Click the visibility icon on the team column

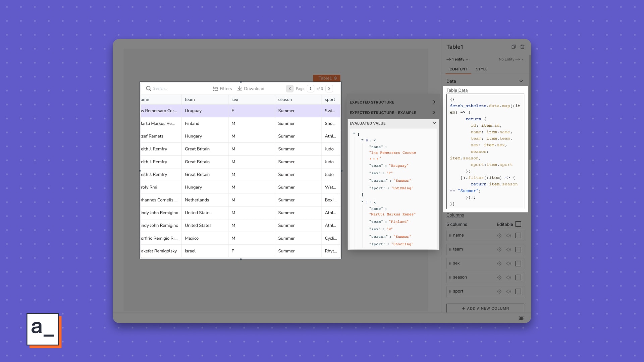point(508,249)
